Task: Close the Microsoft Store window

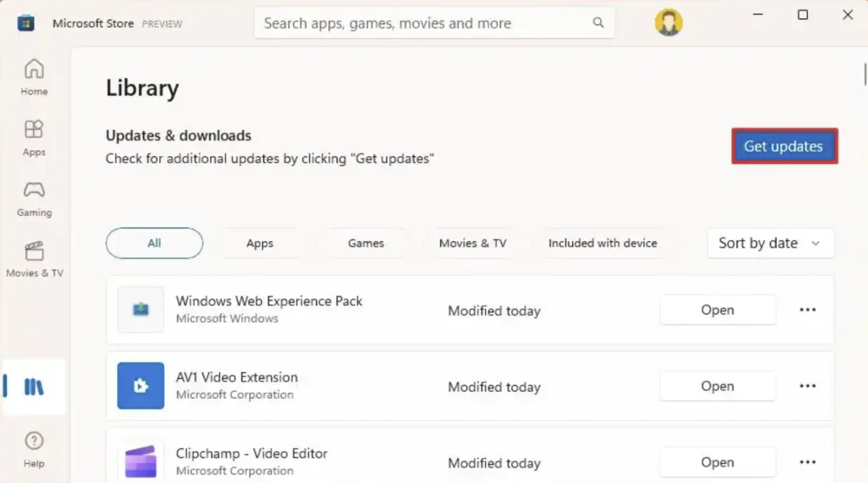Action: [x=847, y=15]
